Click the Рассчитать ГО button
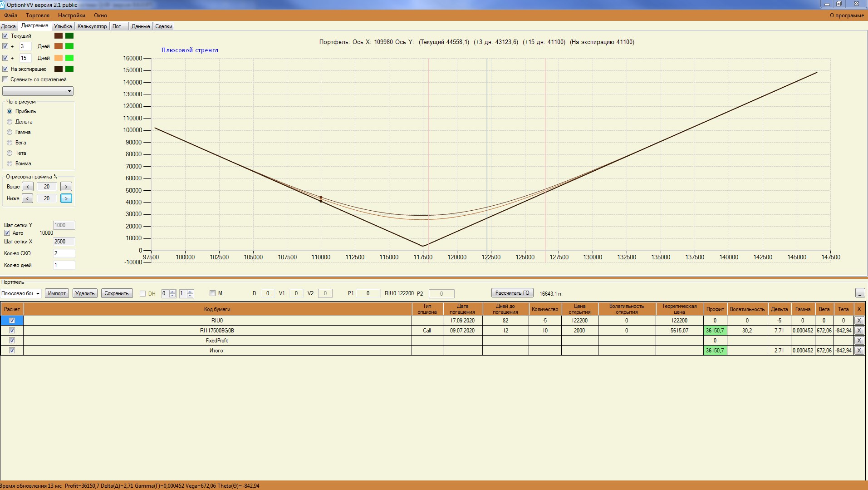This screenshot has height=490, width=868. (x=512, y=293)
